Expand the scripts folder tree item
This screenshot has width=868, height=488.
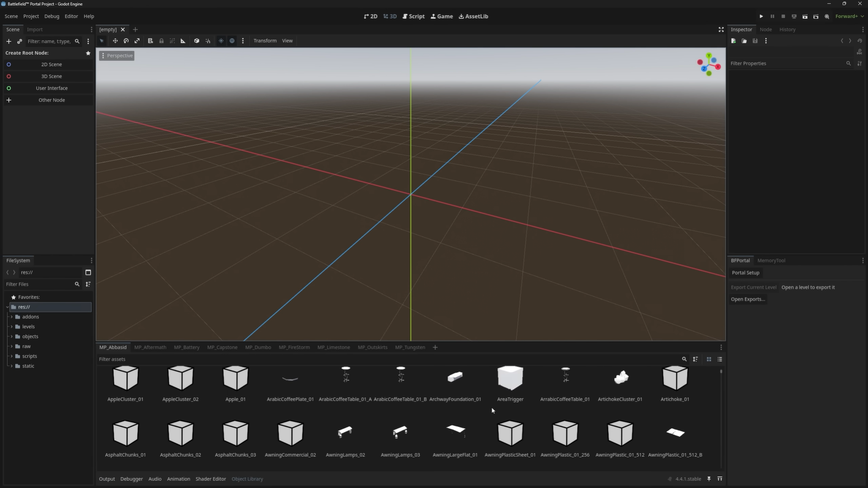12,356
